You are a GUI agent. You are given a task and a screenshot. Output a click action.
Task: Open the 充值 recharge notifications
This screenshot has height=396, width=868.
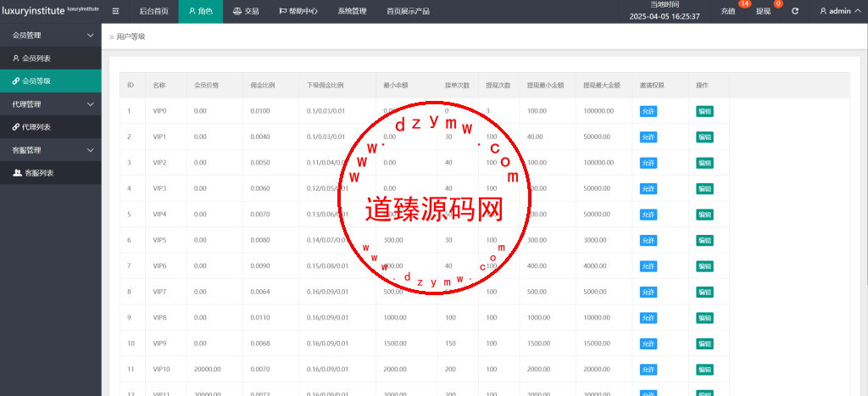pyautogui.click(x=728, y=11)
